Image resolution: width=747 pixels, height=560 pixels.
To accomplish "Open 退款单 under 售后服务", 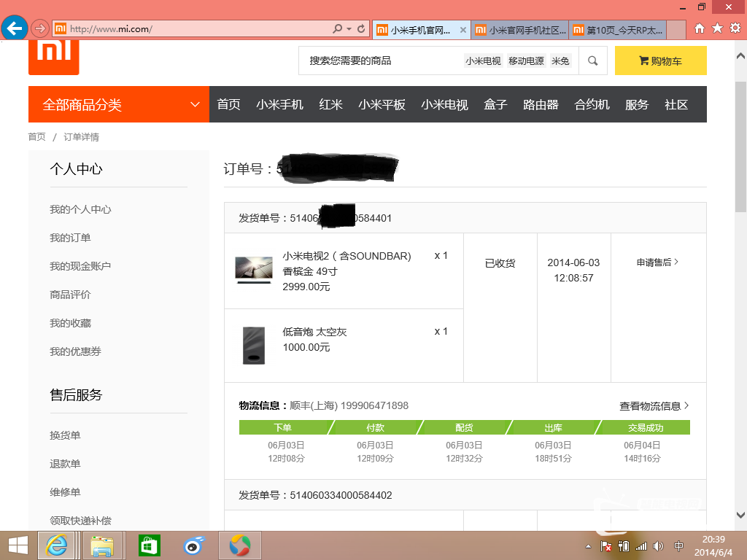I will point(65,464).
